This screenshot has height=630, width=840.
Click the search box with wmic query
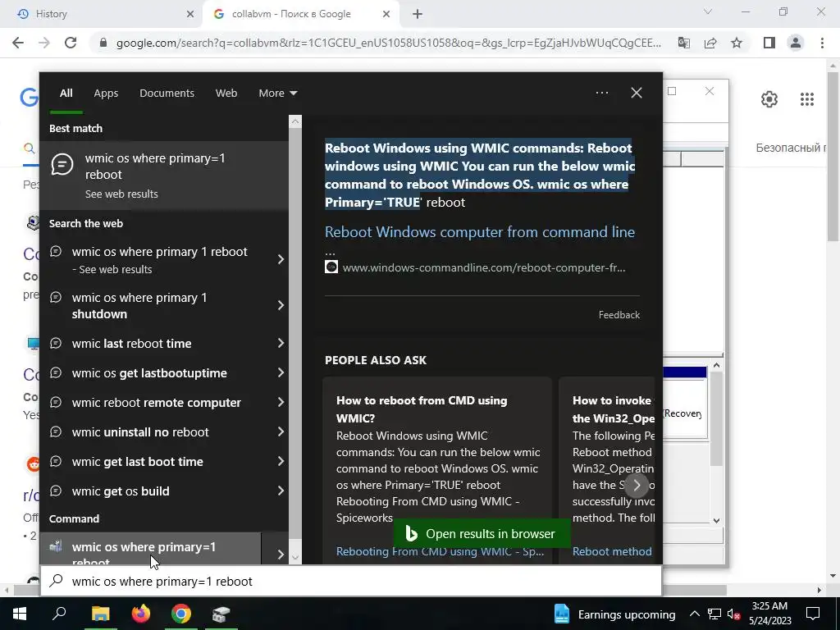pyautogui.click(x=351, y=582)
